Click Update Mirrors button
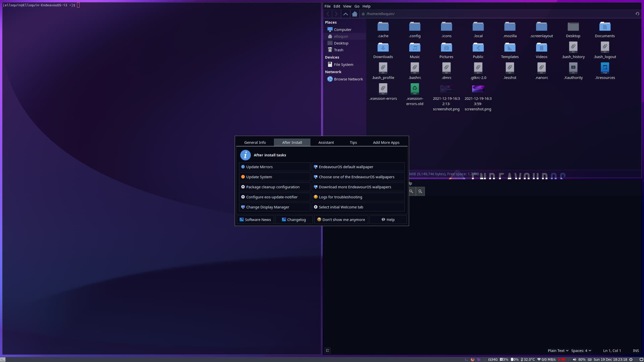The width and height of the screenshot is (644, 362). (x=274, y=167)
